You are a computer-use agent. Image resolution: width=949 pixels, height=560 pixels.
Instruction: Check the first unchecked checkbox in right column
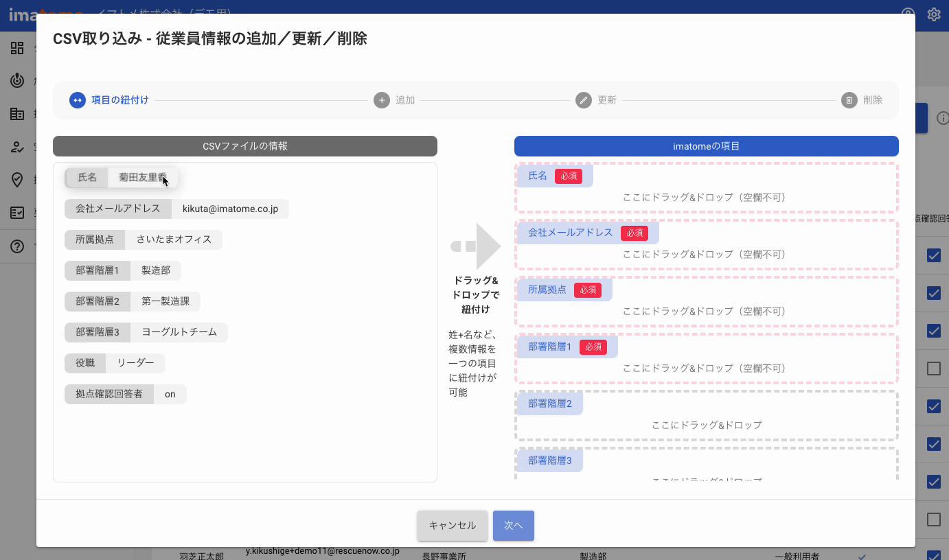(934, 369)
